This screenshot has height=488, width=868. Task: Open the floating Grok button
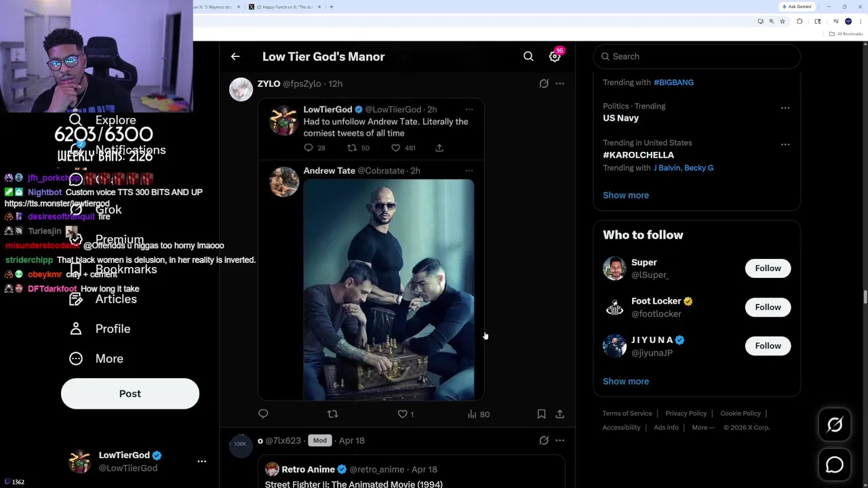pos(835,425)
